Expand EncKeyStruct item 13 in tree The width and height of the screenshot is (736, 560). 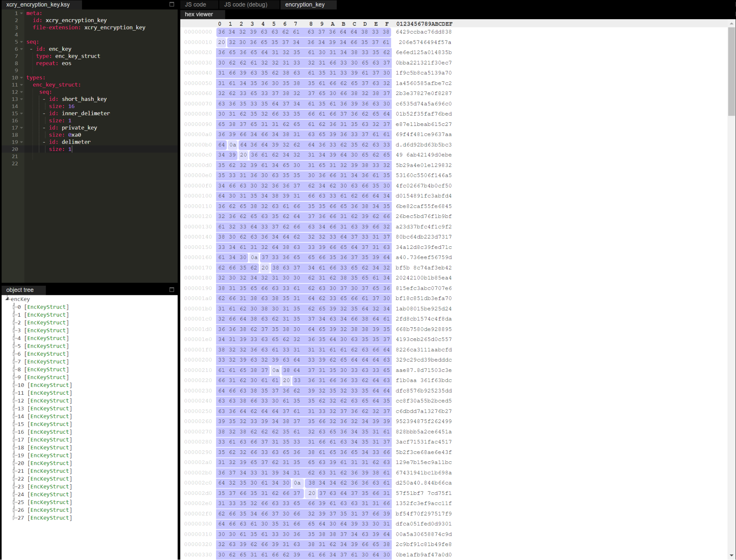[x=14, y=409]
